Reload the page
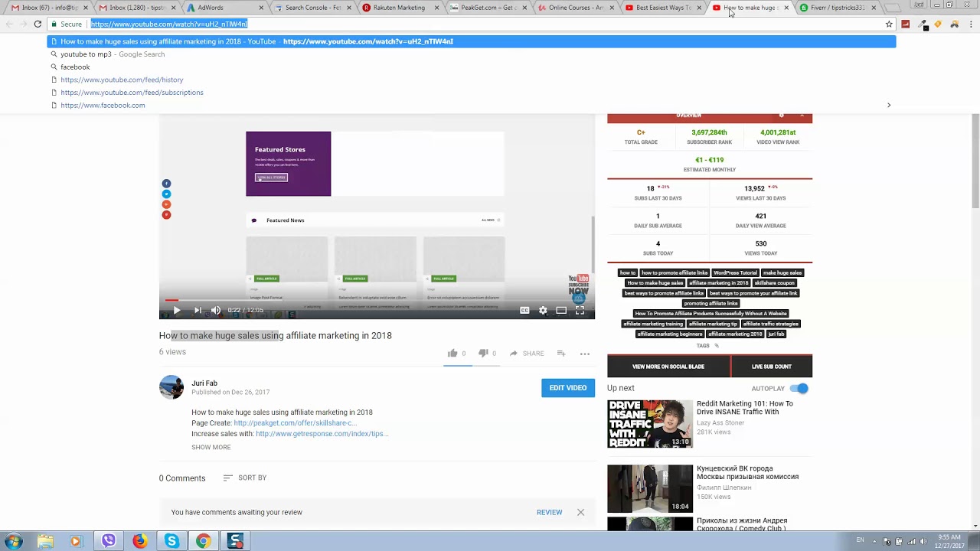The image size is (980, 551). coord(38,24)
